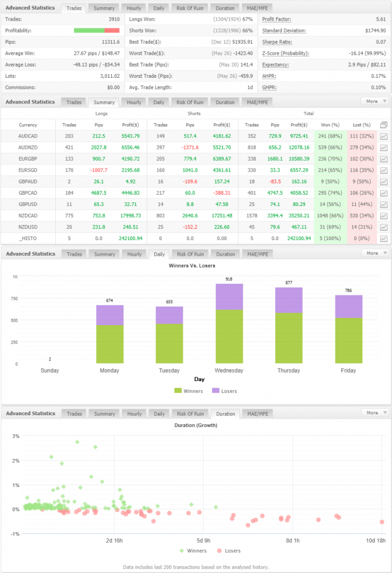This screenshot has width=392, height=573.
Task: Click the chart icon for the _HISTO row
Action: point(384,238)
